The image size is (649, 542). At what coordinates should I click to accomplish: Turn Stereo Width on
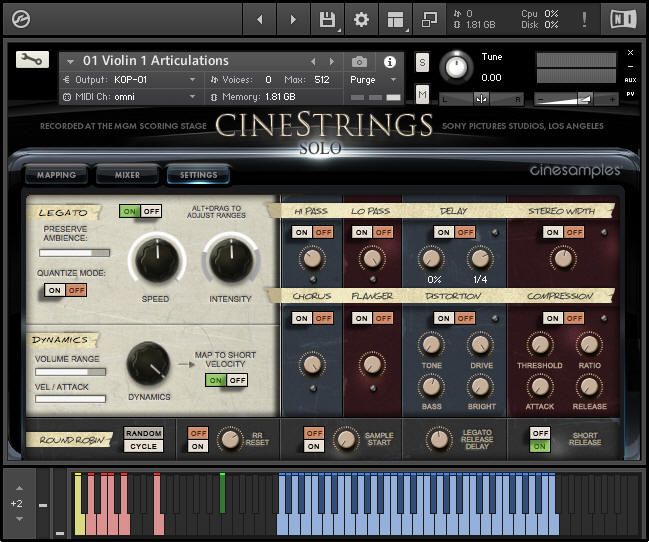[x=553, y=232]
